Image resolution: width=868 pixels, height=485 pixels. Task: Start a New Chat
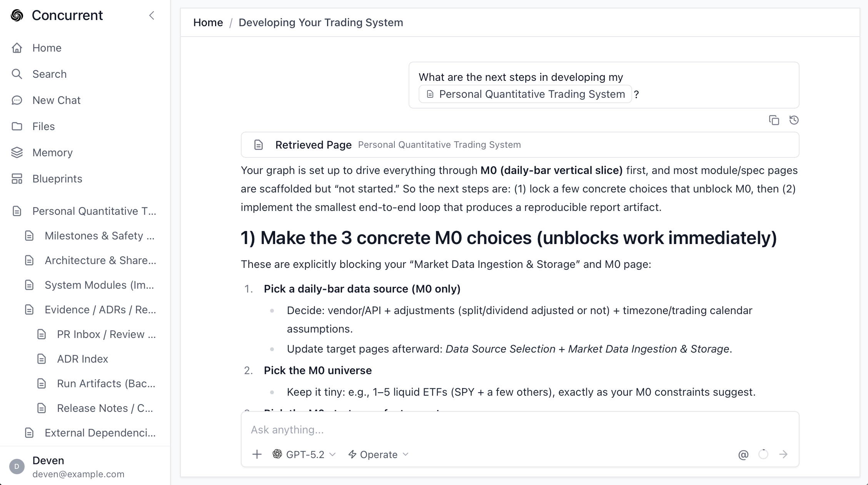point(56,100)
